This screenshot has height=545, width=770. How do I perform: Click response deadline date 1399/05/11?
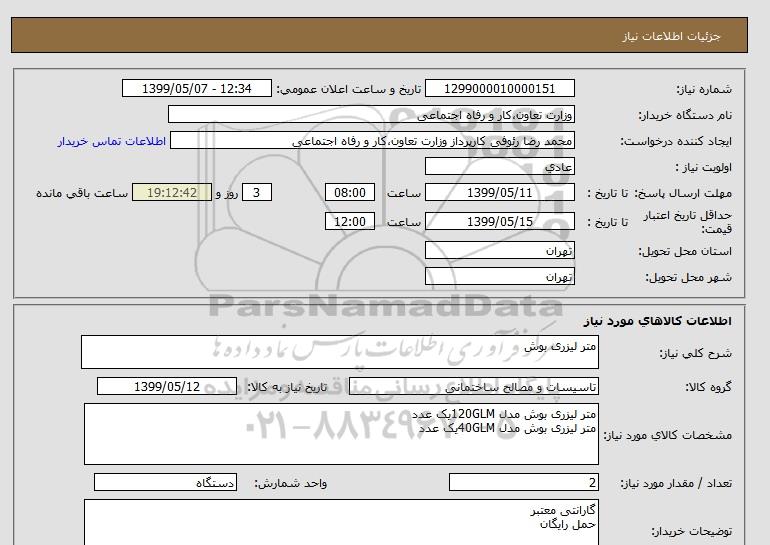click(499, 192)
